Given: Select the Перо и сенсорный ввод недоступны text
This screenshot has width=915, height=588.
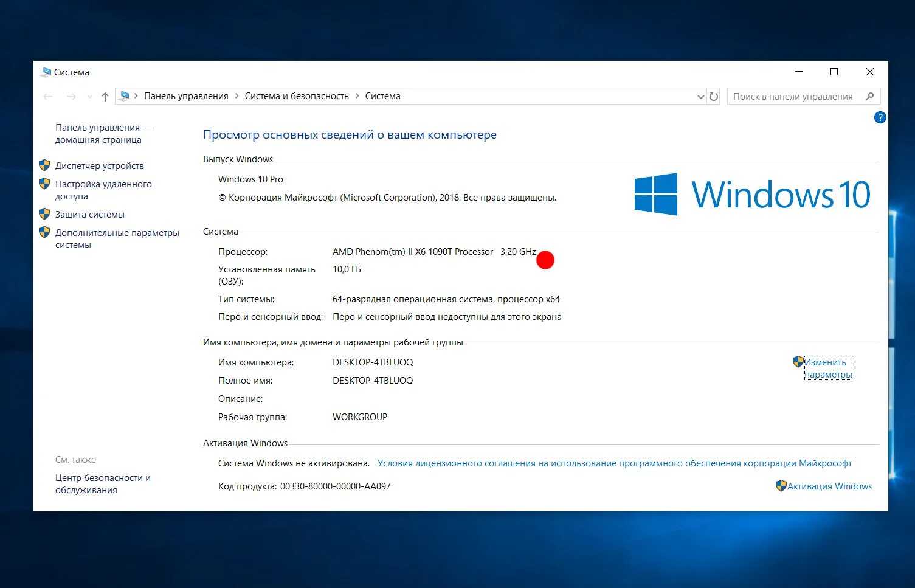Looking at the screenshot, I should pos(447,317).
